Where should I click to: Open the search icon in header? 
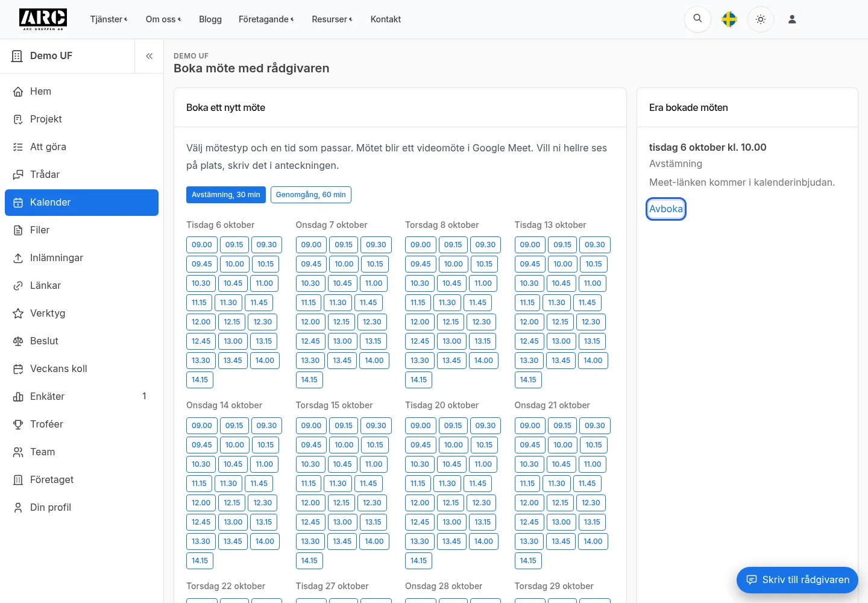[x=697, y=19]
